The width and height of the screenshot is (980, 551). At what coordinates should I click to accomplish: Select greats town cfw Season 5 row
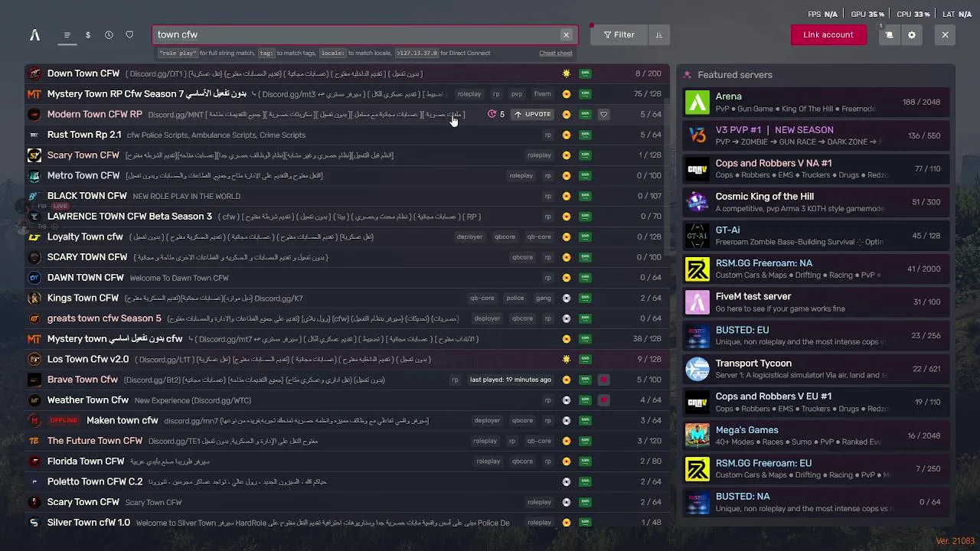coord(347,318)
